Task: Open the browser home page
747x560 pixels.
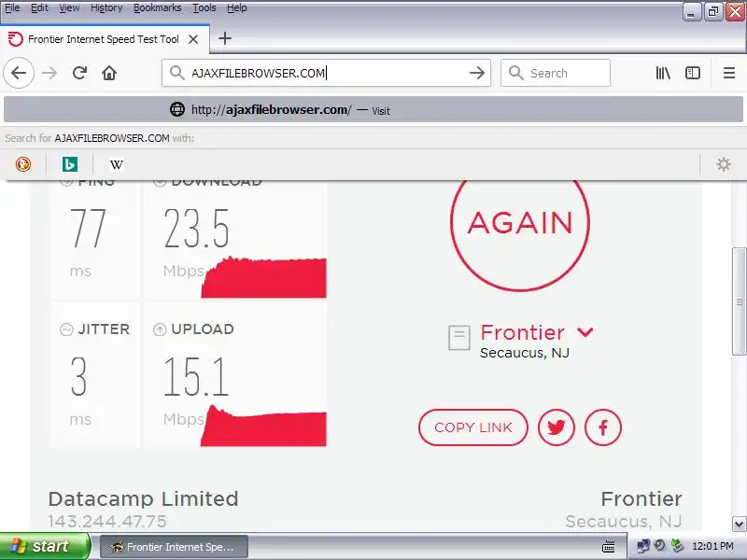Action: point(109,73)
